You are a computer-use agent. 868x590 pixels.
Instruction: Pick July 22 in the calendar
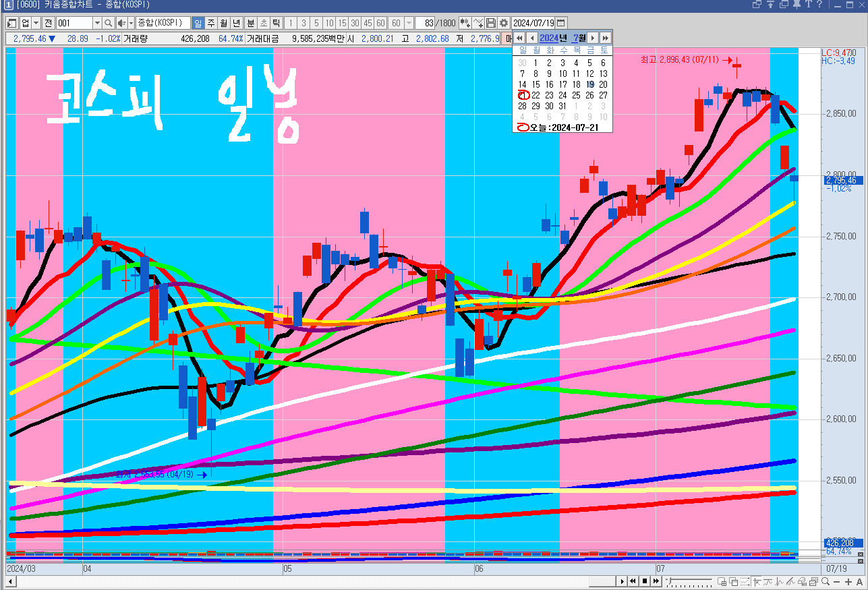[x=536, y=95]
